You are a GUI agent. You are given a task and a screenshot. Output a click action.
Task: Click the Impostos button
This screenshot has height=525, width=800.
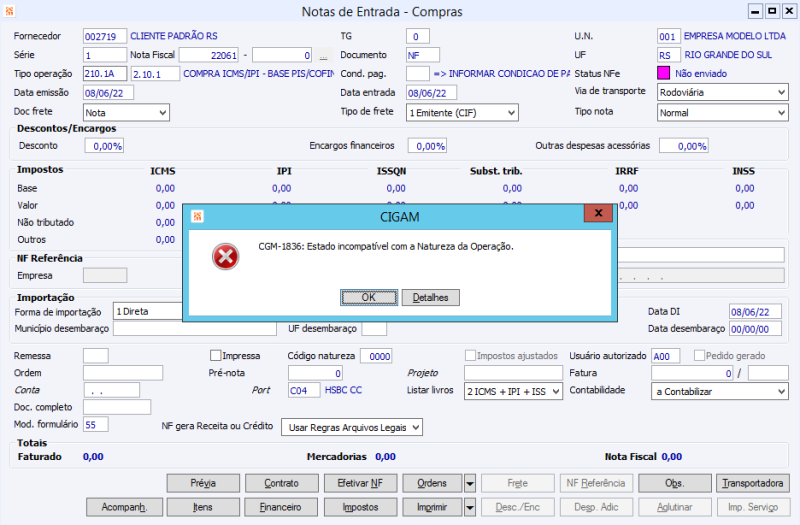click(360, 507)
